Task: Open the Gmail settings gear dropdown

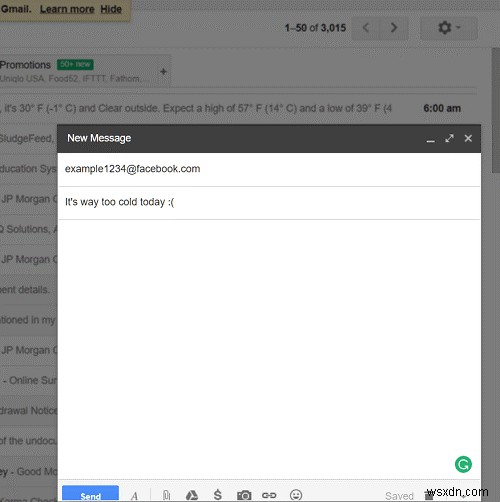Action: pyautogui.click(x=449, y=28)
